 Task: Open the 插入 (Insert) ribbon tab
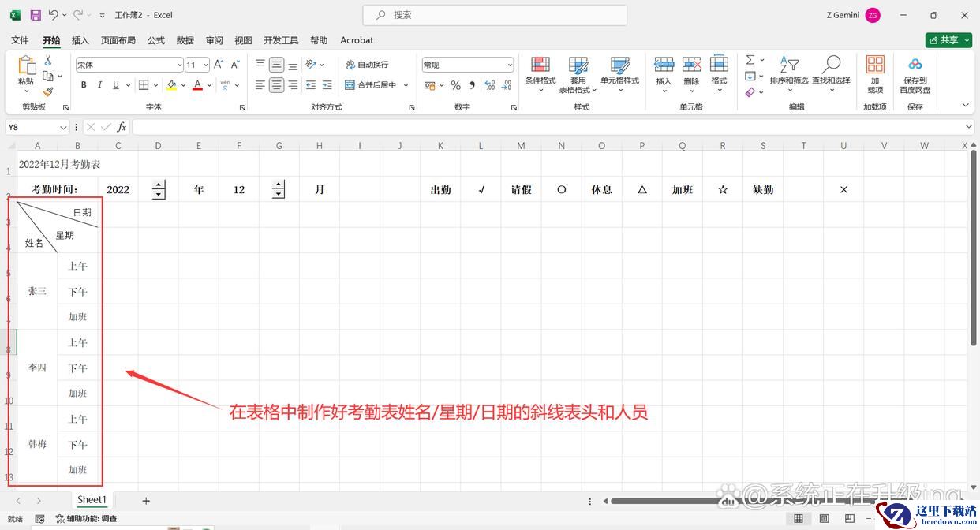tap(80, 40)
